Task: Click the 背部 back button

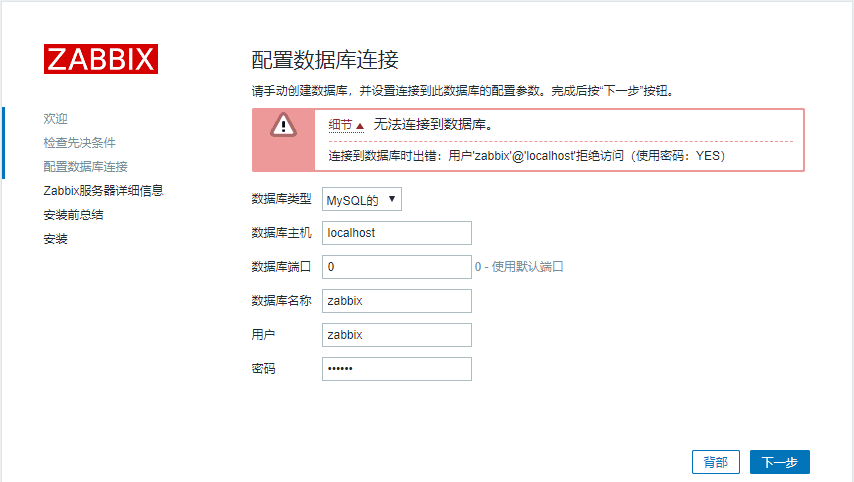Action: point(716,462)
